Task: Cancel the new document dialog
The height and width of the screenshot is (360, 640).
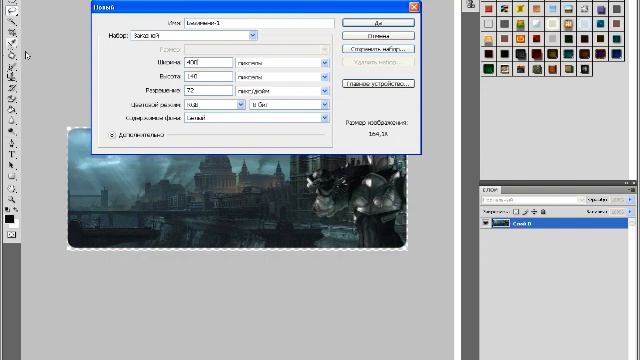Action: (378, 36)
